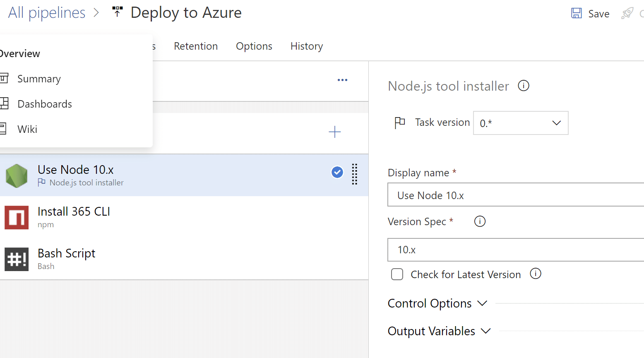Click the Bash script task icon

[17, 259]
